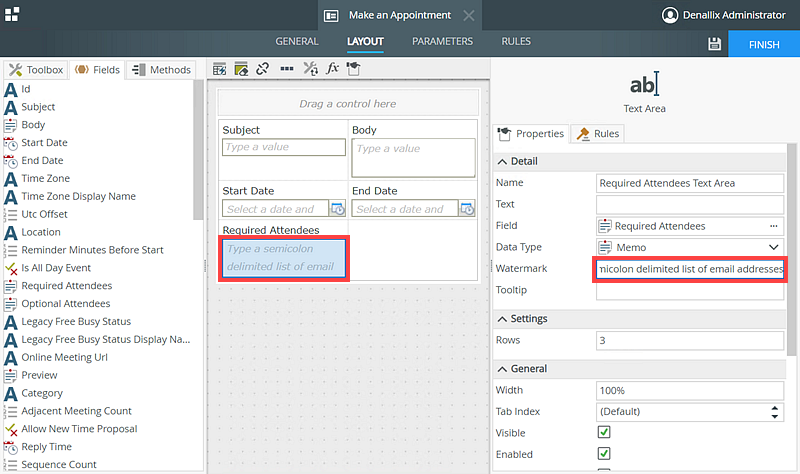Switch to the Toolbox tab

[x=35, y=70]
